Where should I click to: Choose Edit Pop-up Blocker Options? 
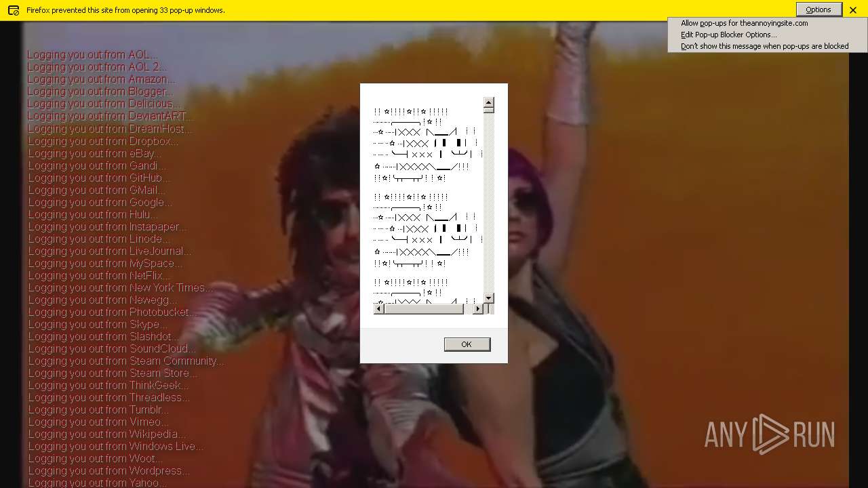tap(729, 35)
